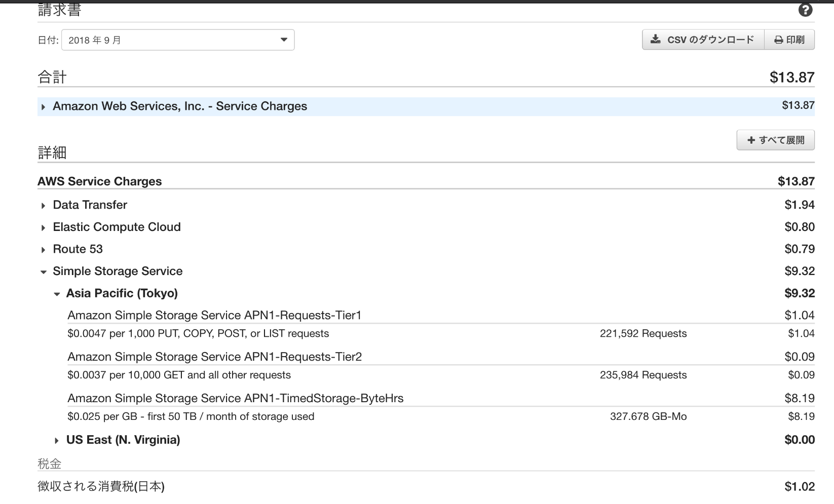The height and width of the screenshot is (504, 834).
Task: Click the $0.025 per GB storage description
Action: (191, 416)
